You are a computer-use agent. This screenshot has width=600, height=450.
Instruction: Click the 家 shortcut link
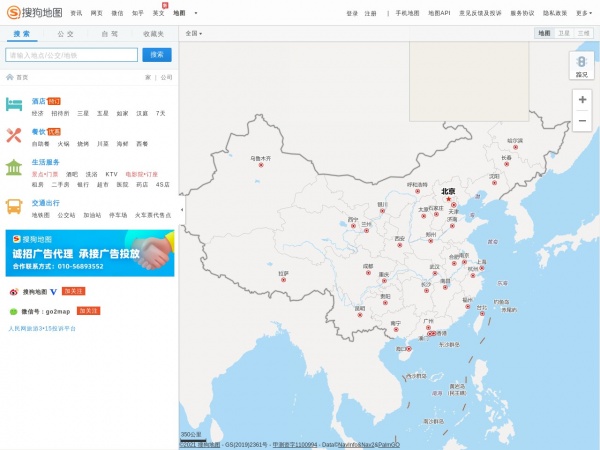[x=148, y=77]
